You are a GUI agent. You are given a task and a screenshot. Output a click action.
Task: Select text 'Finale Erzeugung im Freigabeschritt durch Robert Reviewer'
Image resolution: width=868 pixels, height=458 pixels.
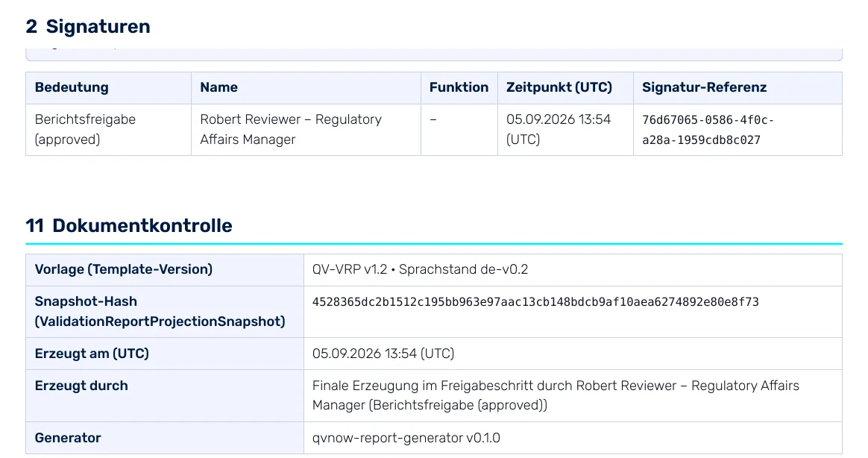[x=494, y=386]
